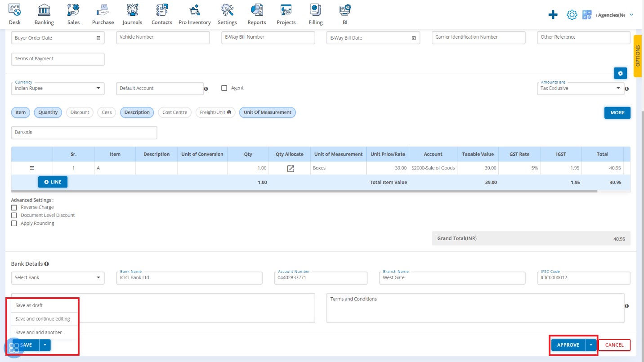Screen dimensions: 644x362
Task: Open the Select Bank dropdown
Action: 58,277
